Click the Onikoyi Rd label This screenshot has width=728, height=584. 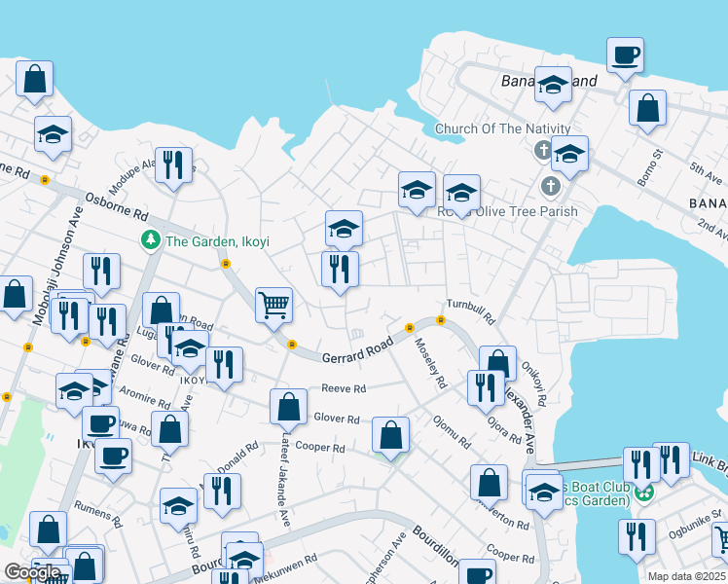pyautogui.click(x=534, y=383)
